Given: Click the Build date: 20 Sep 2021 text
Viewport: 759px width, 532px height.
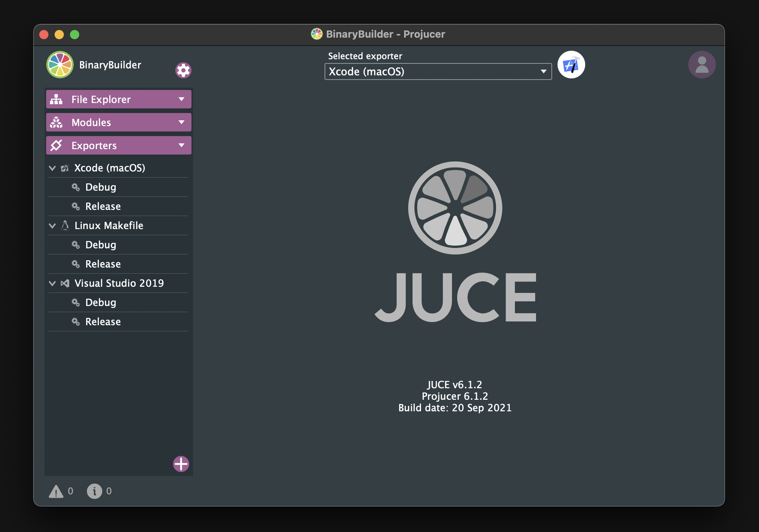Looking at the screenshot, I should pos(454,408).
